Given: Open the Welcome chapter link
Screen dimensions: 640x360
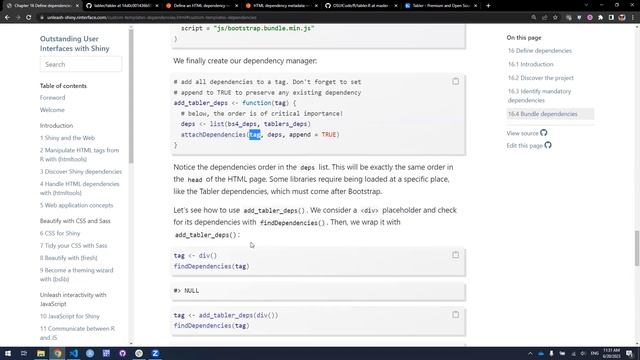Looking at the screenshot, I should tap(52, 110).
